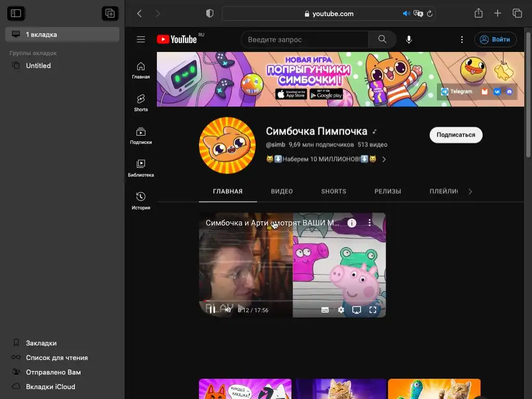Create a new tab group

[110, 13]
